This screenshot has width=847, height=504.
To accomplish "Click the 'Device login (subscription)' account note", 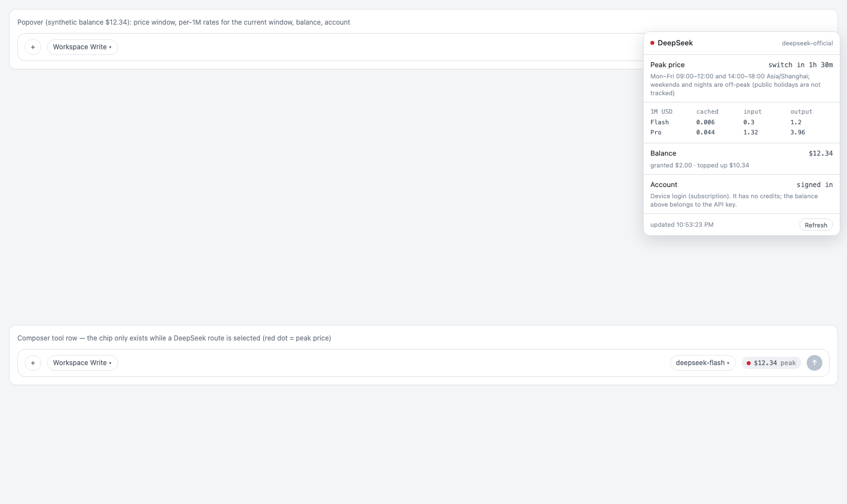I will 734,200.
